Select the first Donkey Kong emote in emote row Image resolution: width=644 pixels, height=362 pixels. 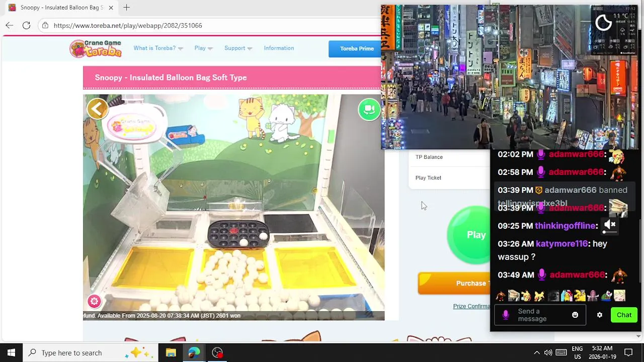pyautogui.click(x=501, y=296)
